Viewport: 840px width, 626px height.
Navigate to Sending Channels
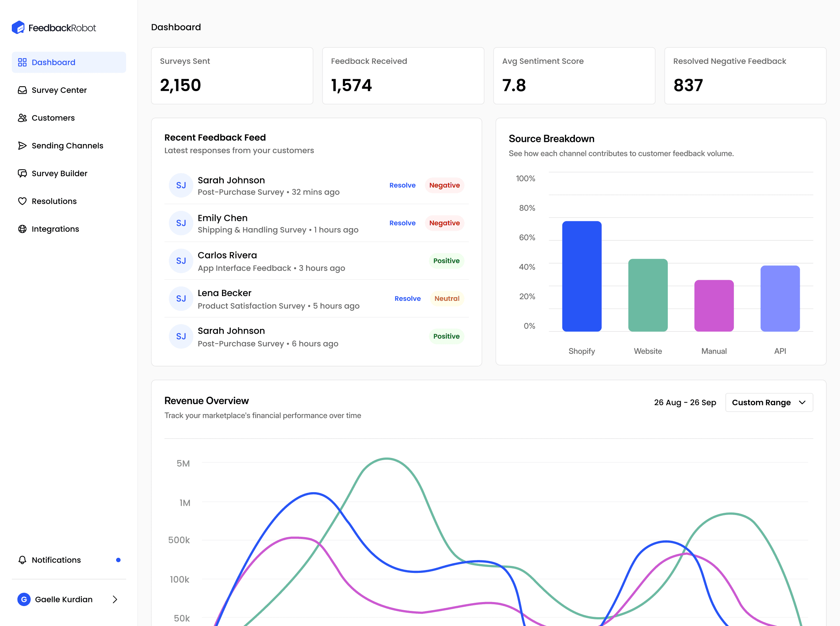[69, 146]
